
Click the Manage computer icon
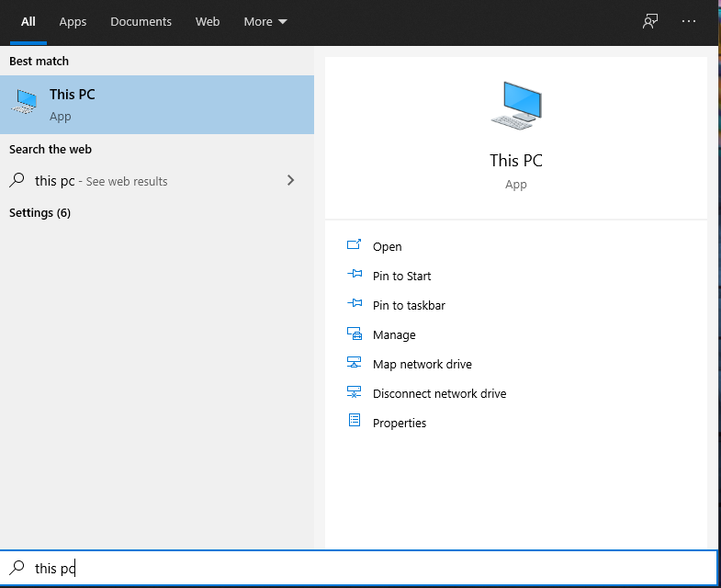pos(354,334)
